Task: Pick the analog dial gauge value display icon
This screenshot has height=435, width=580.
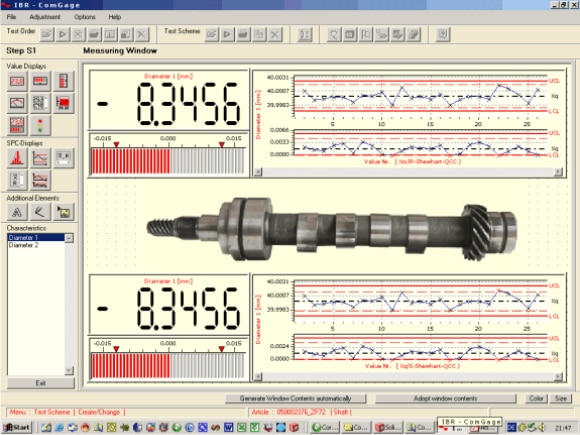Action: pyautogui.click(x=17, y=103)
